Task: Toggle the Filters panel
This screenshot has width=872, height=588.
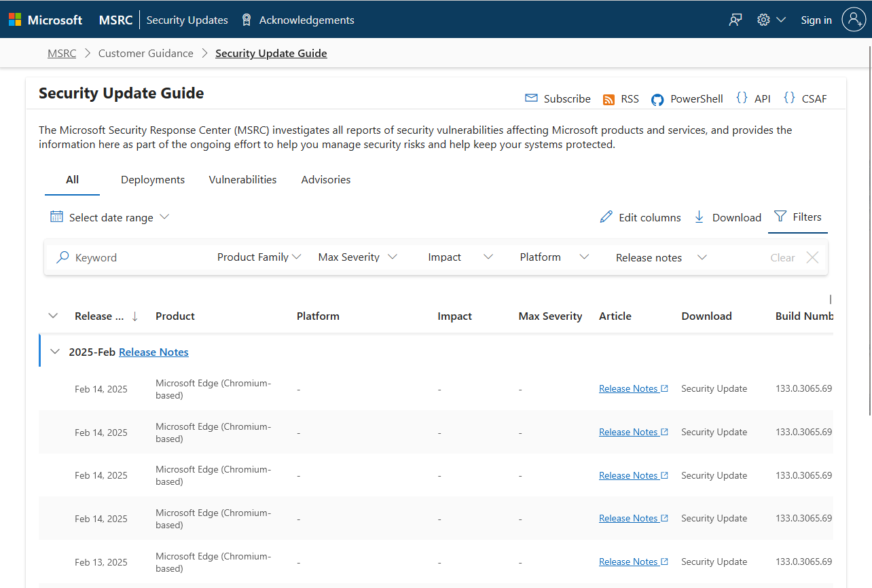Action: (x=798, y=217)
